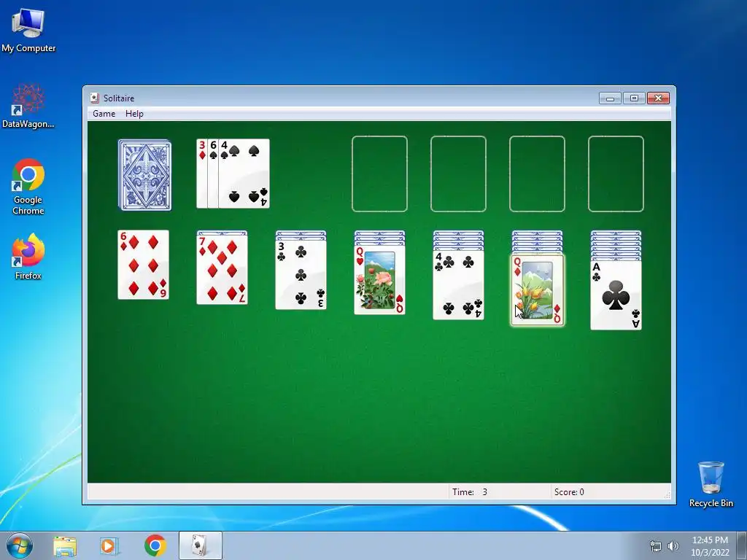The height and width of the screenshot is (560, 747).
Task: Click Solitaire taskbar button
Action: point(200,545)
